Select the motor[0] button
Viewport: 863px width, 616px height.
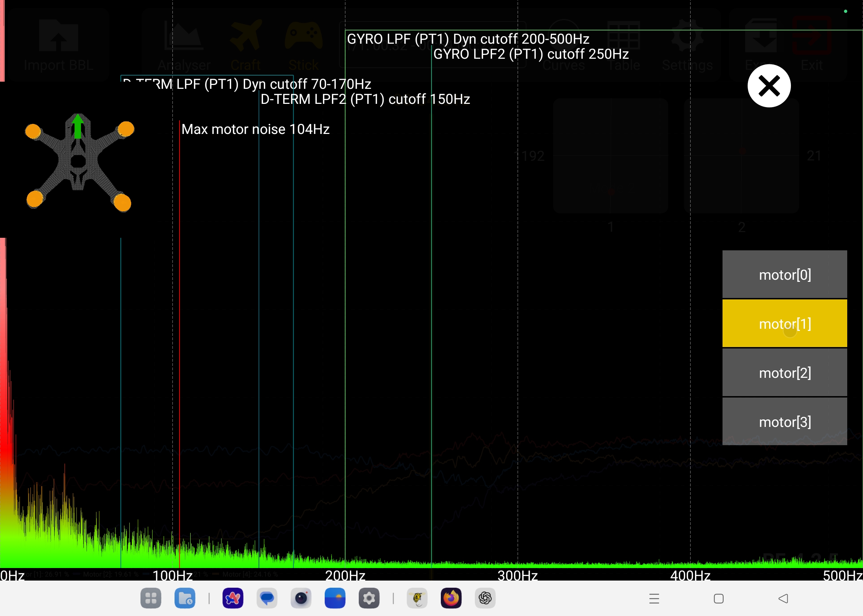(x=785, y=274)
